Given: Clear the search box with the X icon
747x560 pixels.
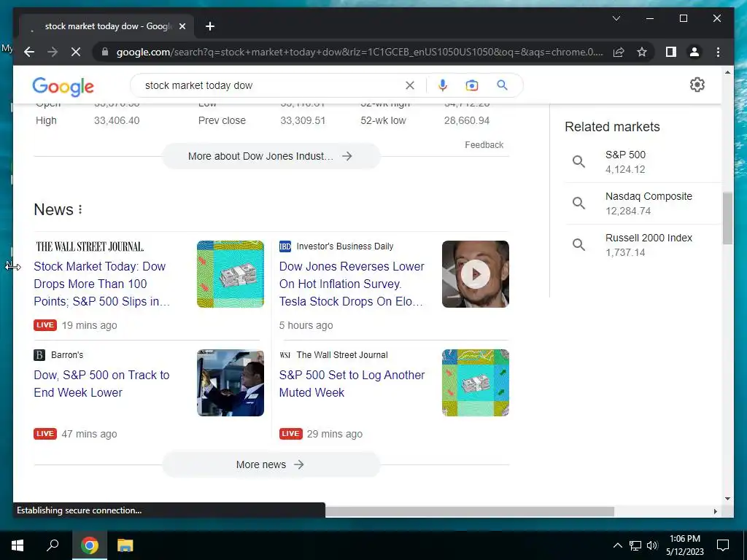Looking at the screenshot, I should pos(410,85).
